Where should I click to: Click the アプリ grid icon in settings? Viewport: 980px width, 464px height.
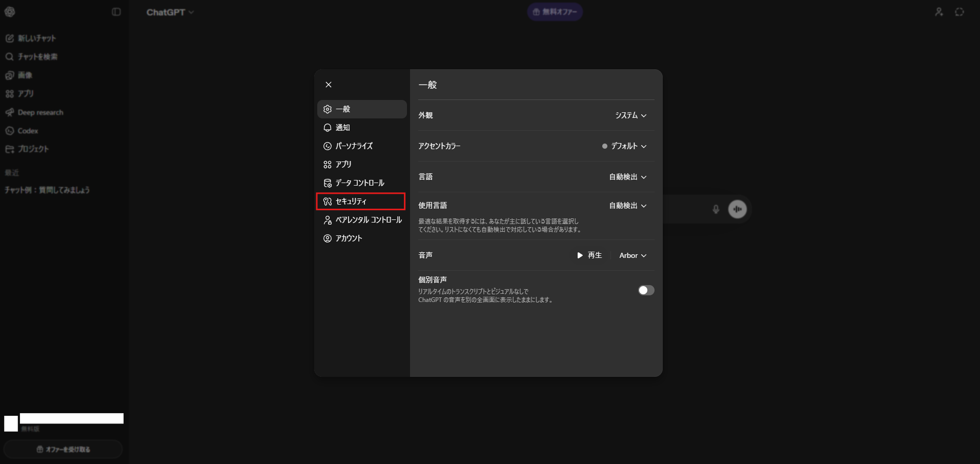point(328,165)
